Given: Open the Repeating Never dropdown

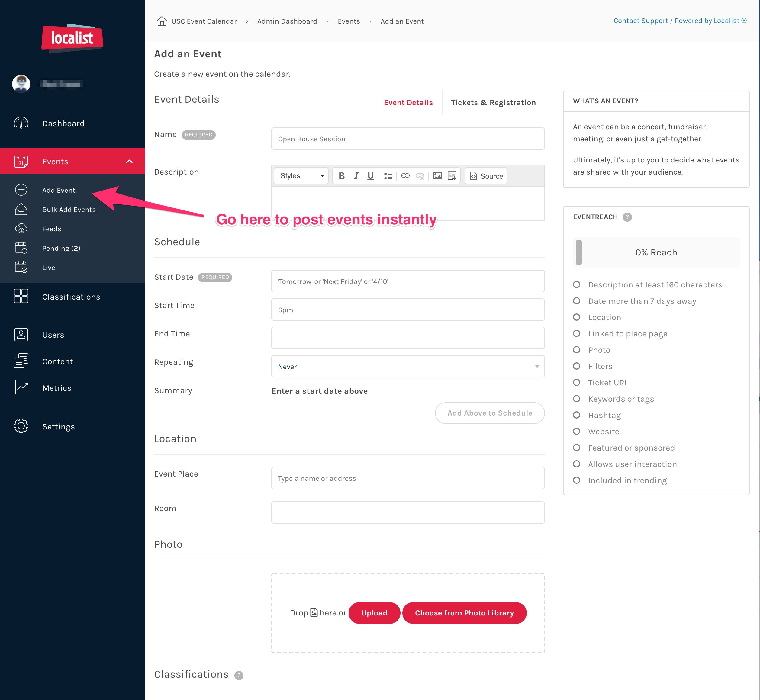Looking at the screenshot, I should coord(408,366).
